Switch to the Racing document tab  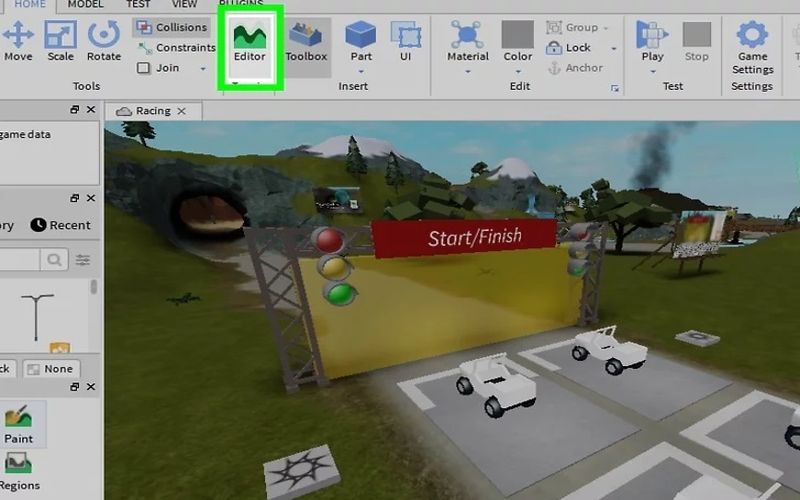point(152,111)
